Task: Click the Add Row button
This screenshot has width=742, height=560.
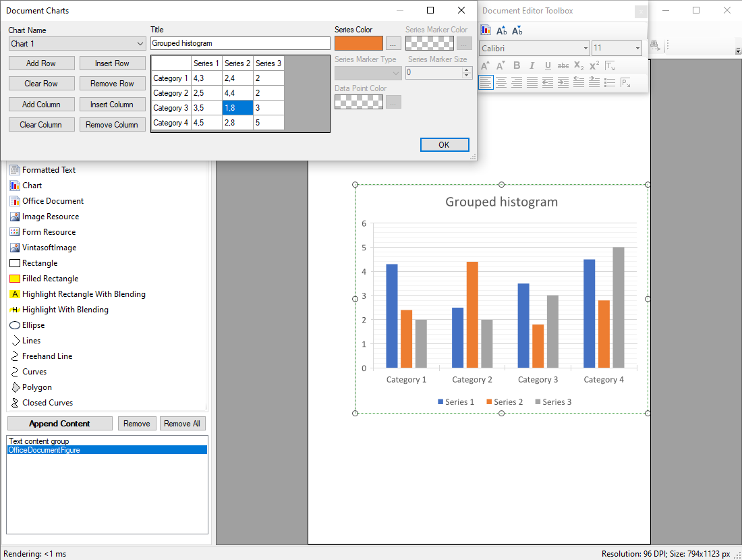Action: click(x=41, y=63)
